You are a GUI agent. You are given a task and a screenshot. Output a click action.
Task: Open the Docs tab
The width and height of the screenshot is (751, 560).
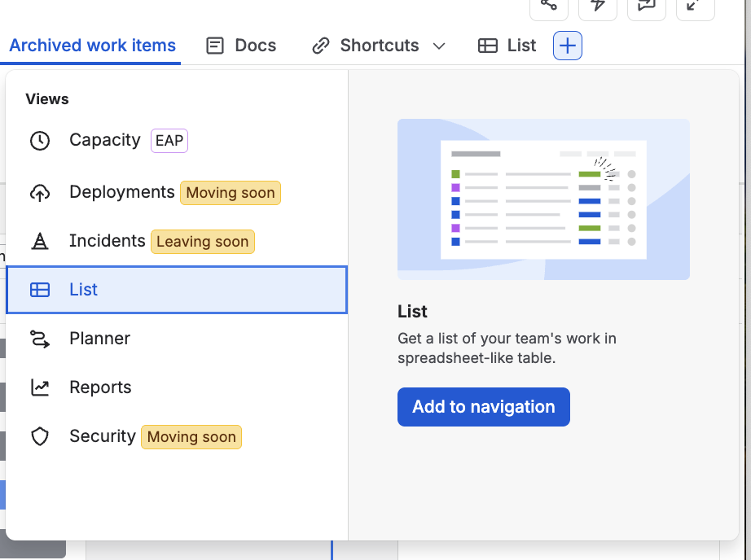(241, 46)
